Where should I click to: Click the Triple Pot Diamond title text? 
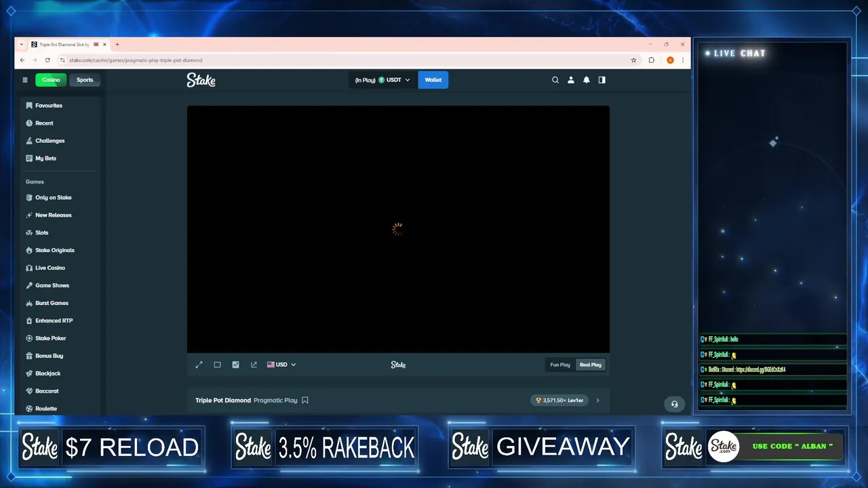(x=223, y=401)
